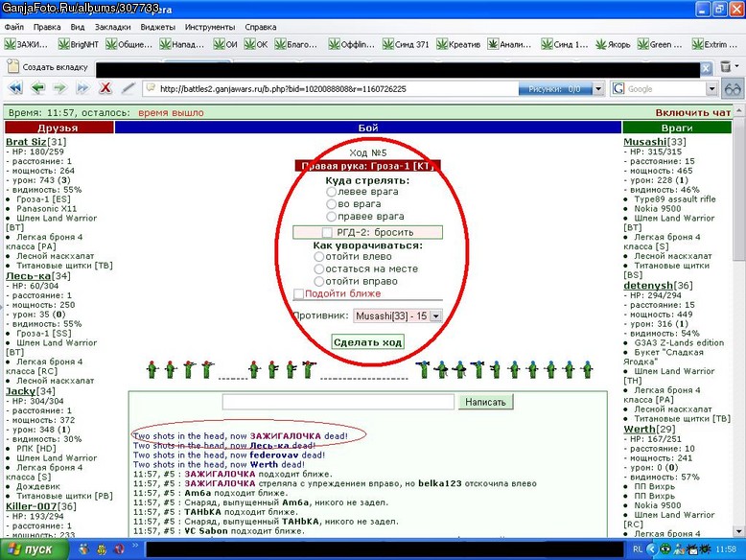
Task: Open the OK bookmark
Action: (256, 44)
